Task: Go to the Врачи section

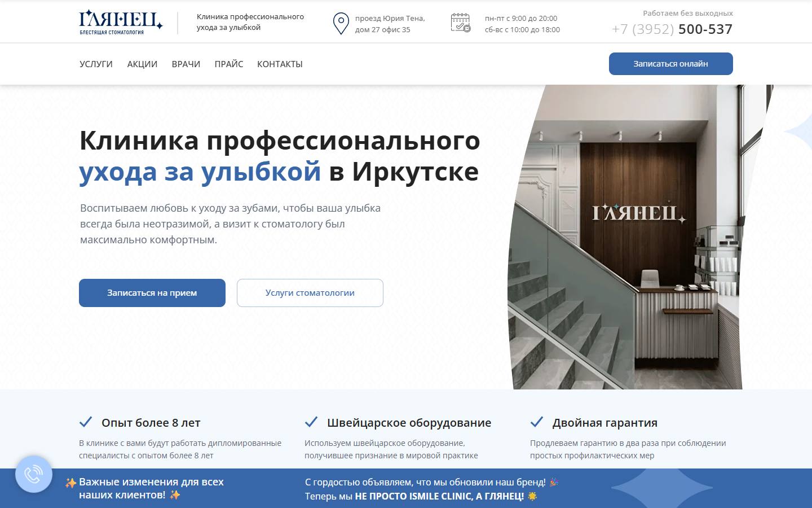Action: 186,64
